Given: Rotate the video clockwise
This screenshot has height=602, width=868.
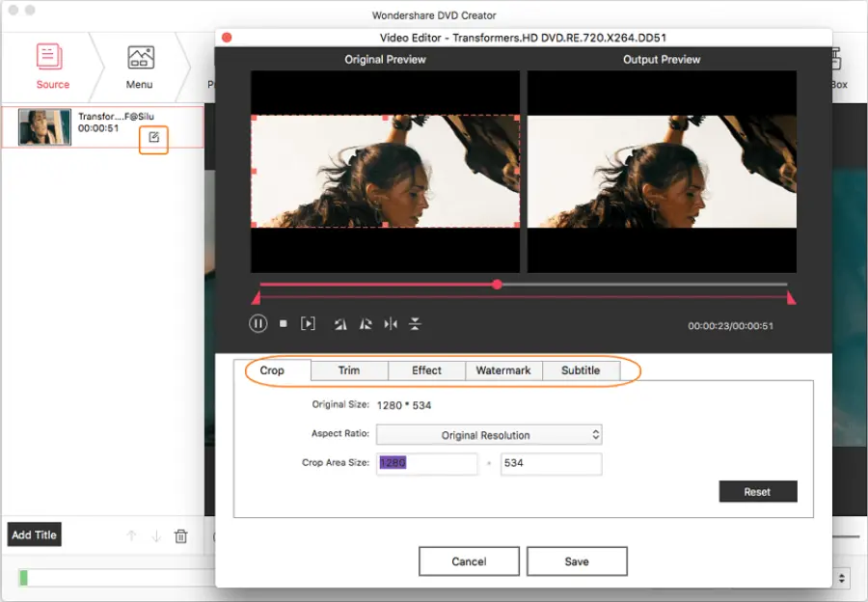Looking at the screenshot, I should [365, 323].
